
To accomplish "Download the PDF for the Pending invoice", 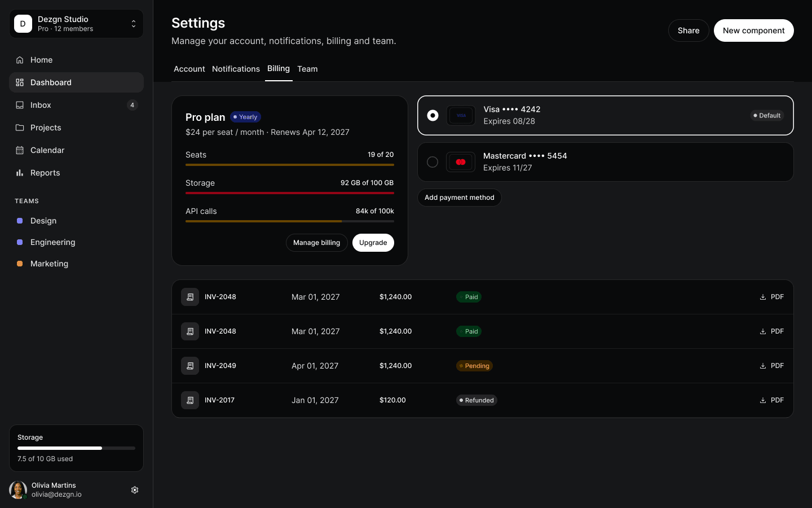I will point(771,366).
